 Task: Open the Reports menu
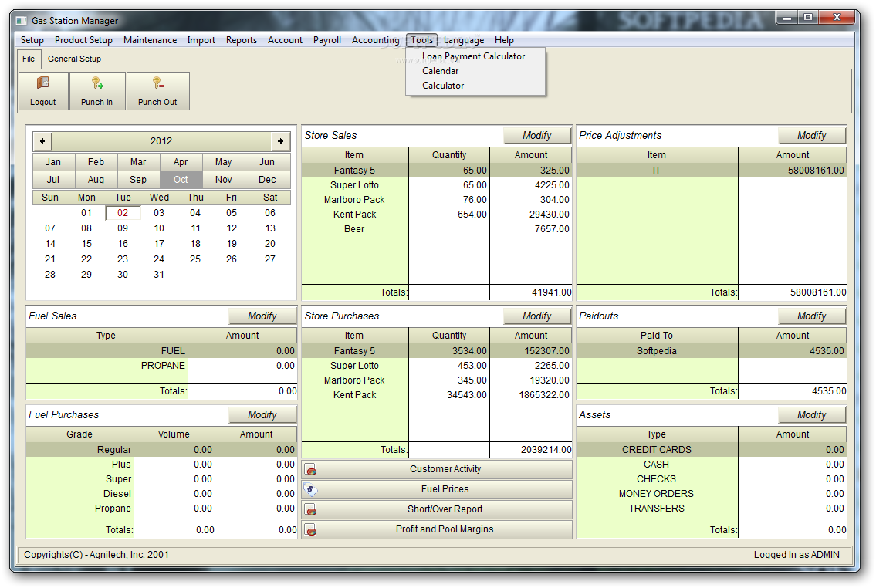click(242, 40)
